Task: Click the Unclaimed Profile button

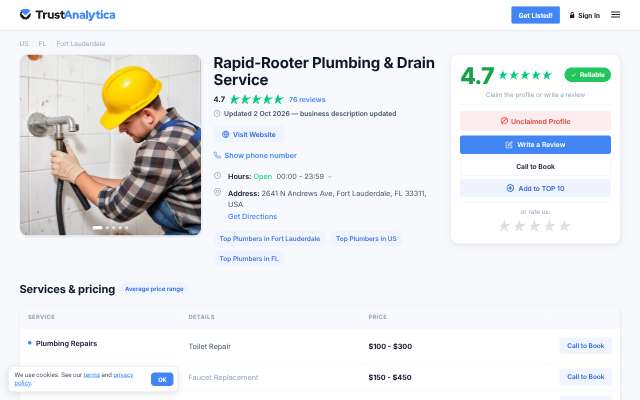Action: pos(535,121)
